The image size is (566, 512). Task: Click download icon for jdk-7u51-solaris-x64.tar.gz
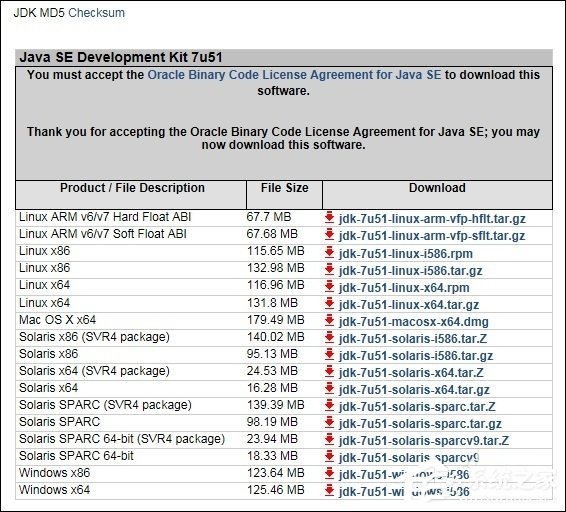coord(329,389)
